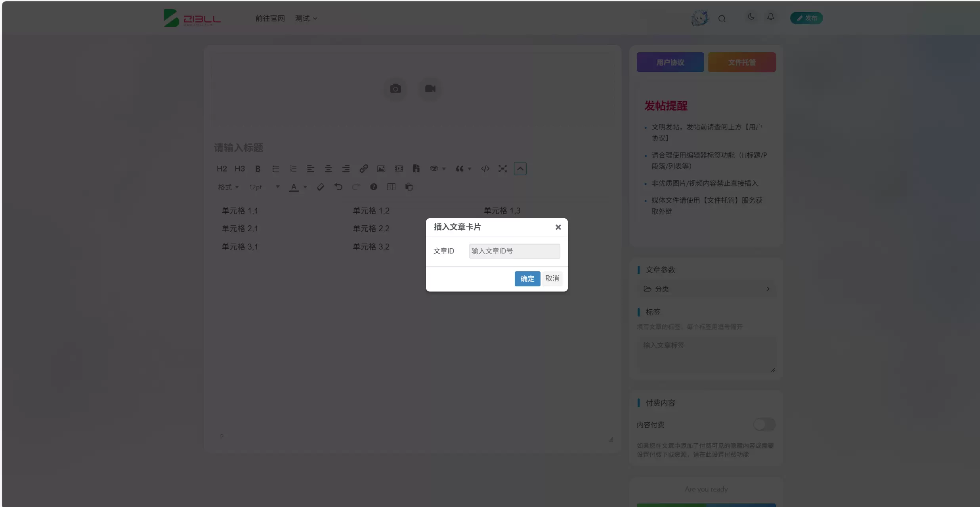Toggle bold formatting in the editor
The image size is (980, 507).
click(x=258, y=169)
